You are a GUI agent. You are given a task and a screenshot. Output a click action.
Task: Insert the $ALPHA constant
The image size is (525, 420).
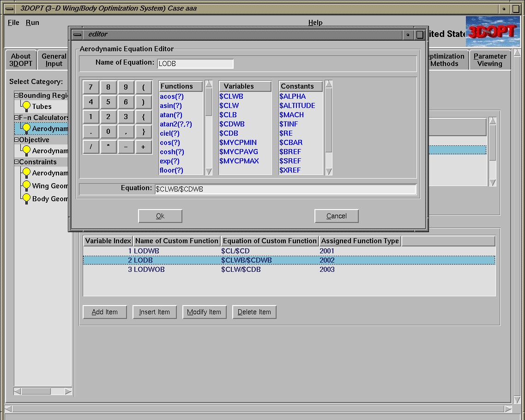[293, 96]
